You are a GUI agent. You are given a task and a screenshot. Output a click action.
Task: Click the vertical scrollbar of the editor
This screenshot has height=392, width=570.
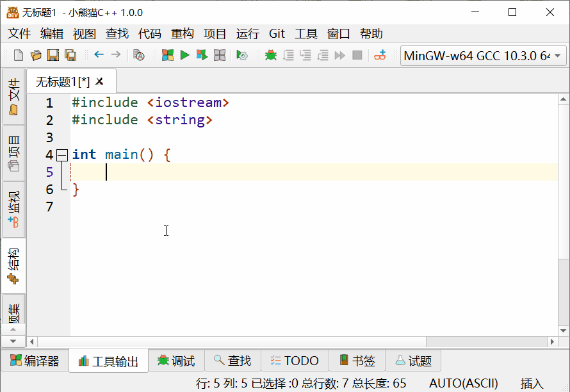pyautogui.click(x=563, y=192)
